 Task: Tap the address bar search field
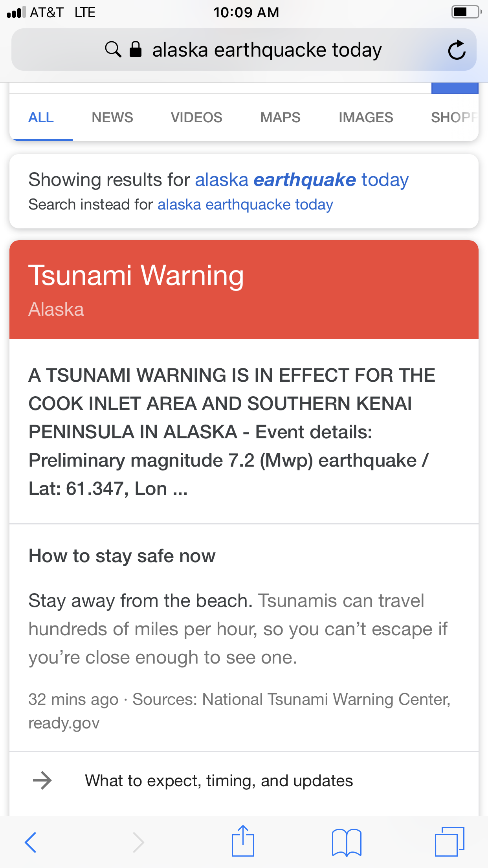click(x=267, y=50)
